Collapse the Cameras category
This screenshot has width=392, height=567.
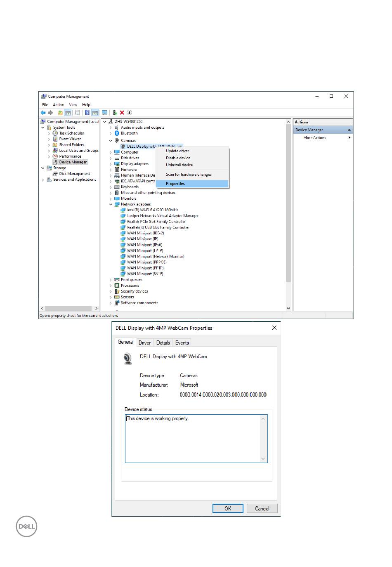111,141
